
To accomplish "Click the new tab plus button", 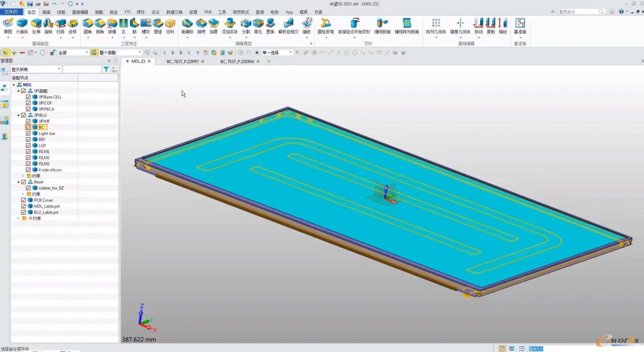I will pos(269,61).
